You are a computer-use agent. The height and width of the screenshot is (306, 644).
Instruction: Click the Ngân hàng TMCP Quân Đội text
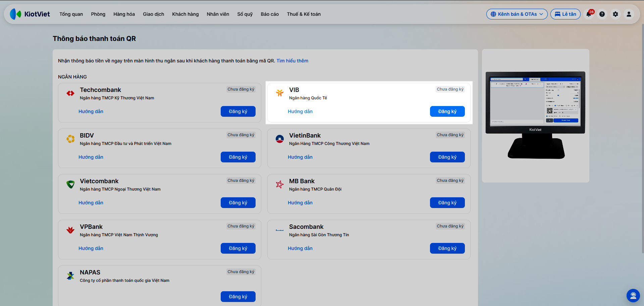tap(315, 189)
